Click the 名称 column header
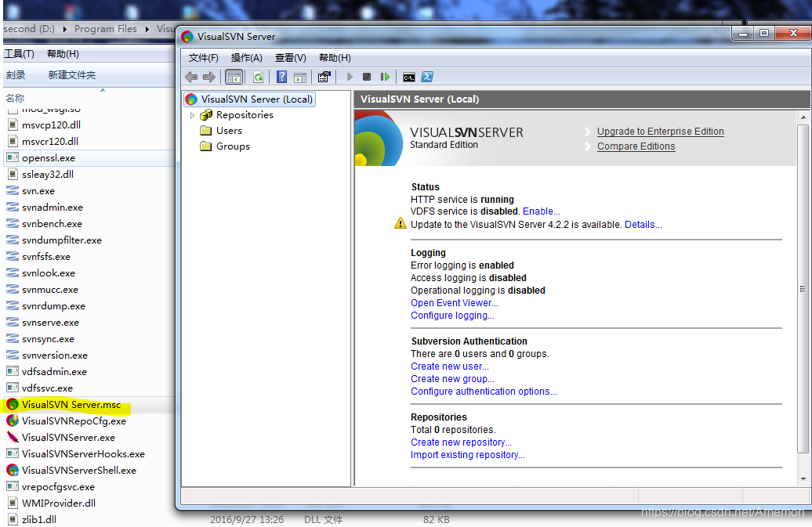Viewport: 812px width, 527px height. pos(14,98)
